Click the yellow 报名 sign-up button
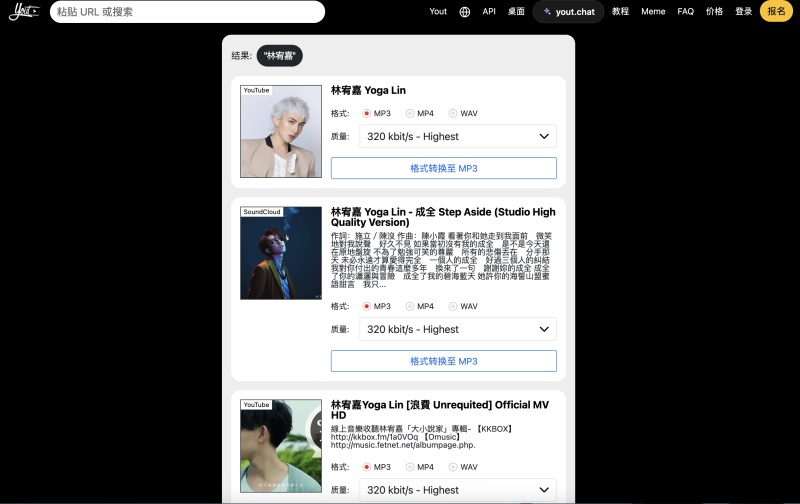Image resolution: width=800 pixels, height=504 pixels. 776,11
